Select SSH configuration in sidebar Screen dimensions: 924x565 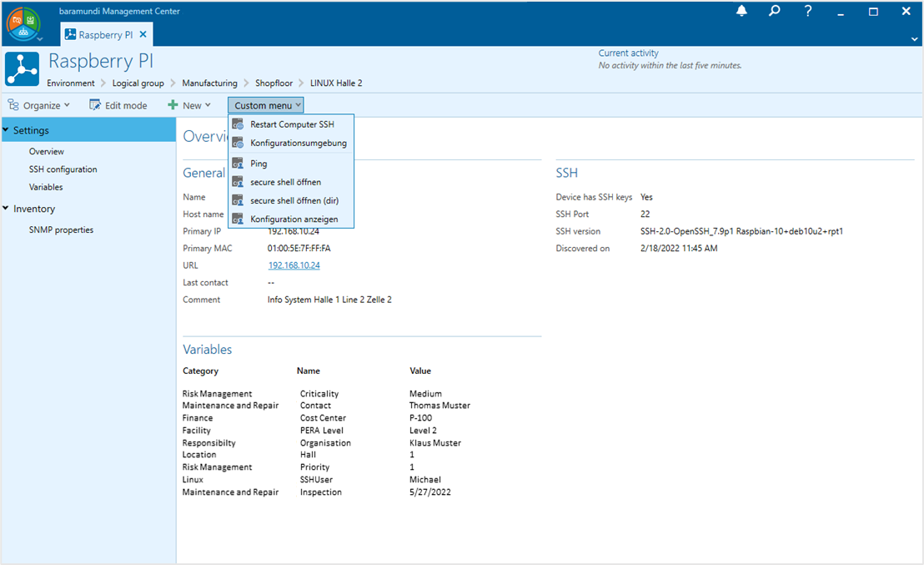pyautogui.click(x=63, y=169)
